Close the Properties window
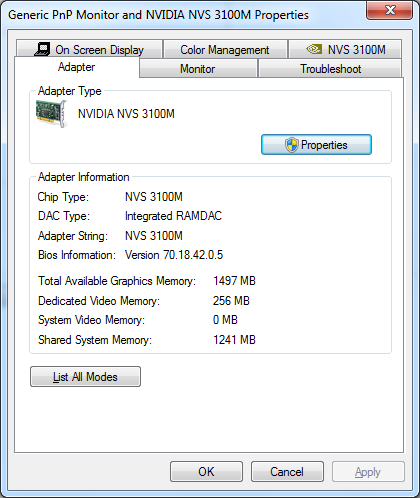The image size is (420, 498). [390, 10]
